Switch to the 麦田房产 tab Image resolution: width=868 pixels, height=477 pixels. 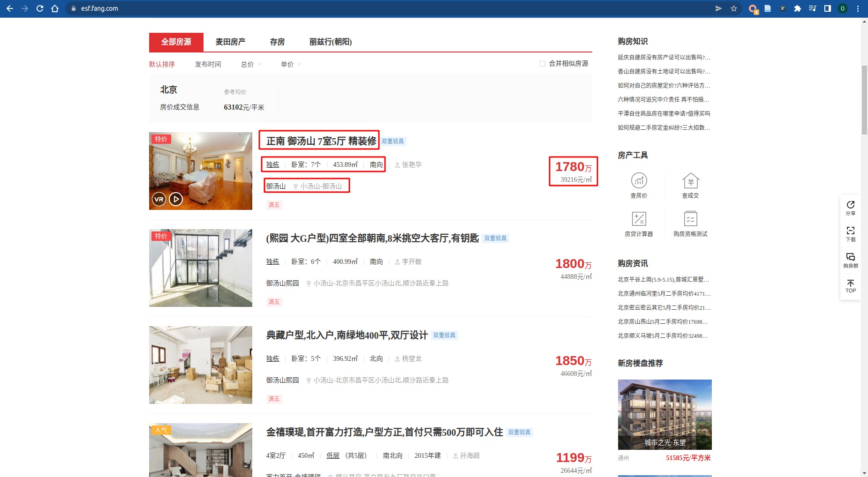click(x=230, y=42)
